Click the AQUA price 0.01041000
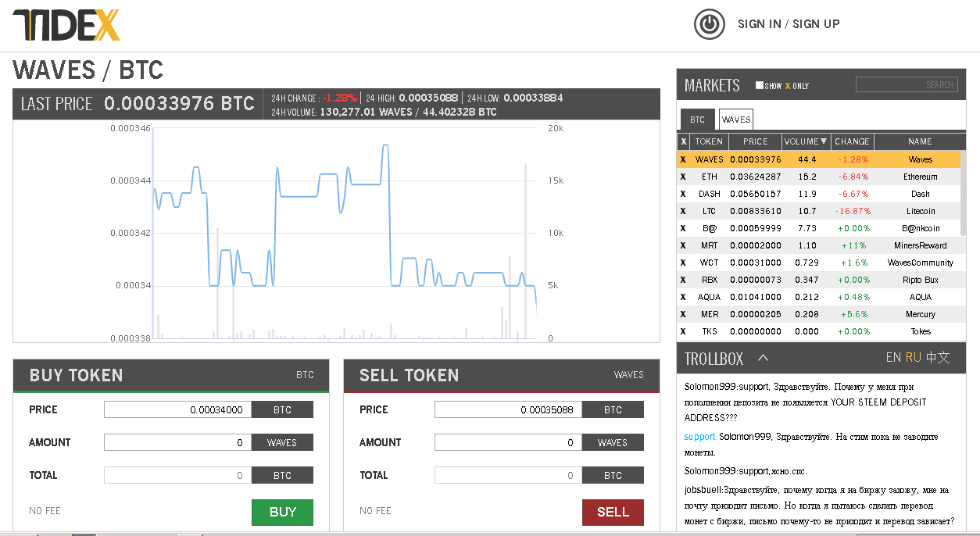 pos(755,297)
